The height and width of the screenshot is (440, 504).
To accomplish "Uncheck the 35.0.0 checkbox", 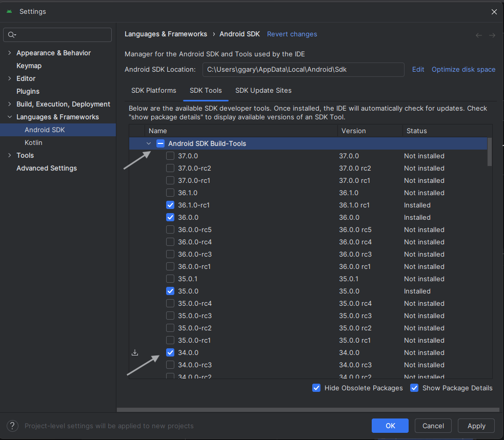I will (x=170, y=291).
